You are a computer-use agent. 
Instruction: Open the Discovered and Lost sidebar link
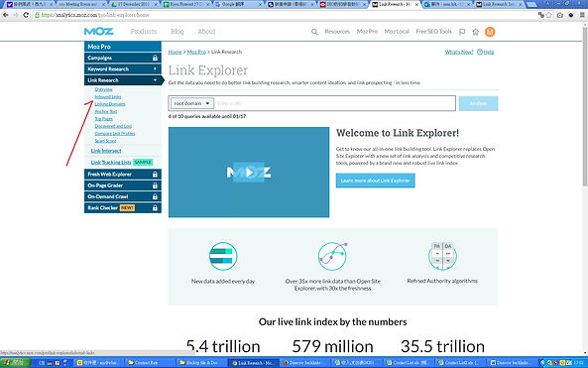113,126
